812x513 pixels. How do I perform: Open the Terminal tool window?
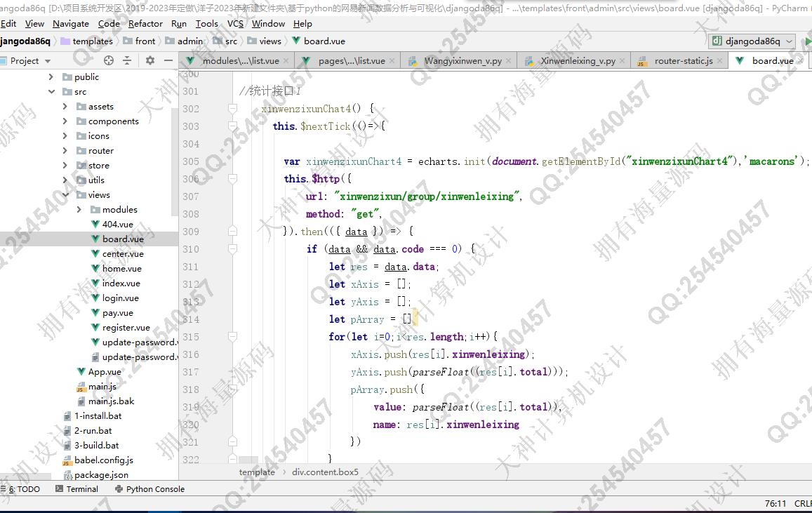(76, 489)
